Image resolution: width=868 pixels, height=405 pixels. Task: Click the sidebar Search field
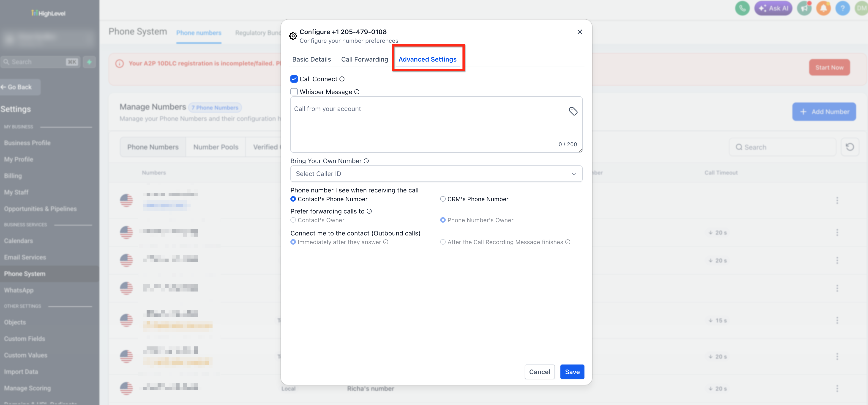click(x=41, y=62)
